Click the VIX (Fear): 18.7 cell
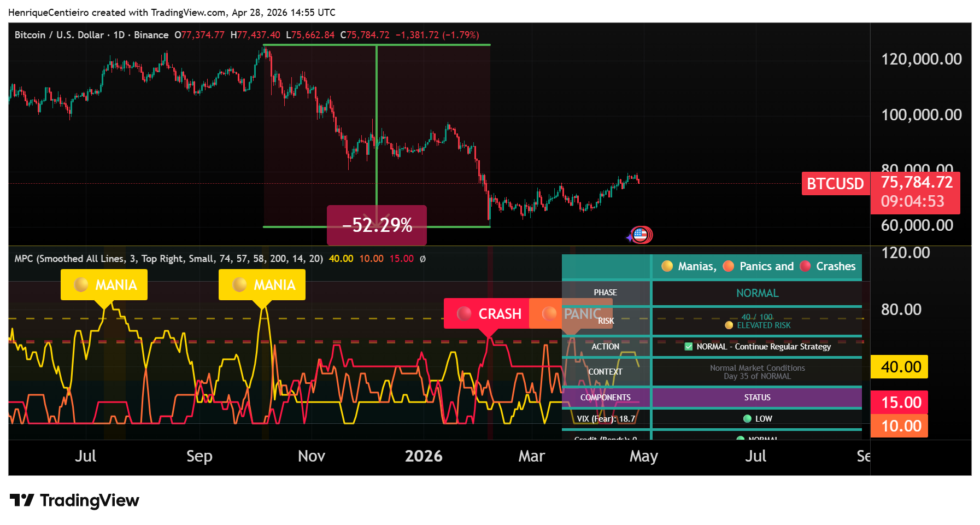 pyautogui.click(x=606, y=419)
